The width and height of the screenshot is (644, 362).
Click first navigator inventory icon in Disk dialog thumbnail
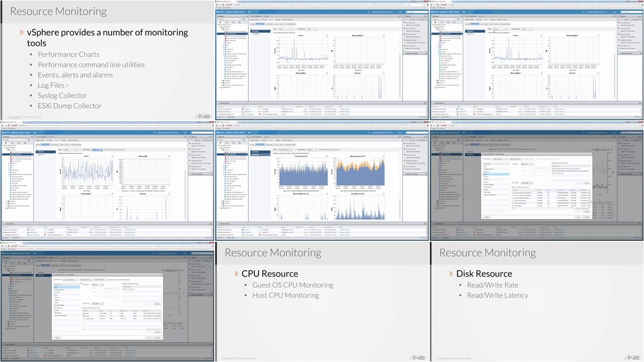pyautogui.click(x=435, y=142)
